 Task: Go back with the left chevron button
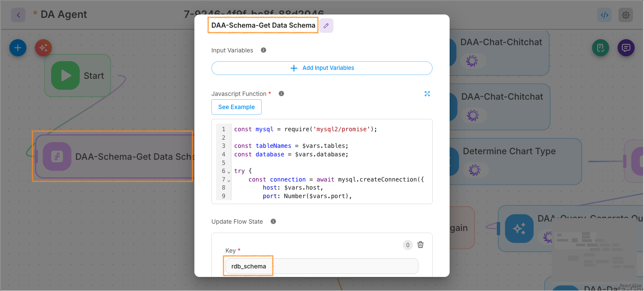point(18,15)
